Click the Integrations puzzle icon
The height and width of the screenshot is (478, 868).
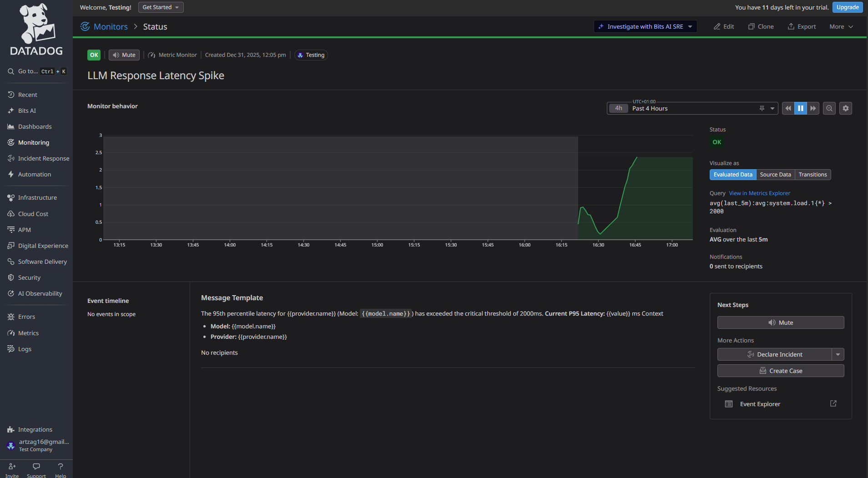coord(11,429)
